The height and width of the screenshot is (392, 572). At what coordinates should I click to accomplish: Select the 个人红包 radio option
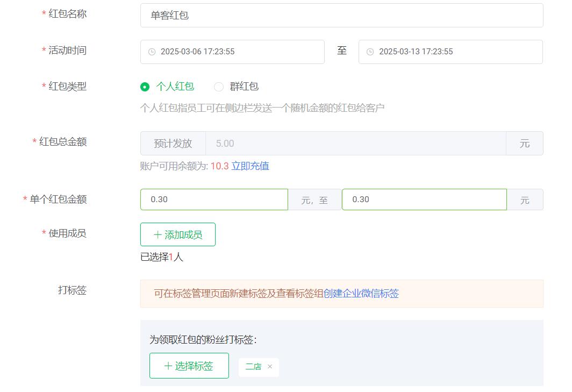145,87
